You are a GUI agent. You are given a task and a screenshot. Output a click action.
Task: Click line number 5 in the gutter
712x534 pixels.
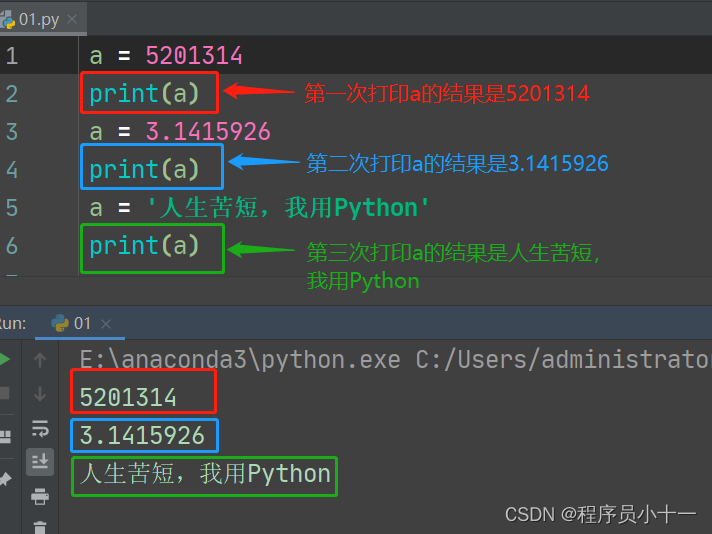coord(12,208)
